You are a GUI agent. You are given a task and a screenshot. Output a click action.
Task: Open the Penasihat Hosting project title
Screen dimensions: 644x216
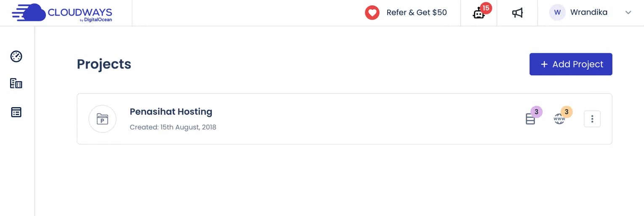tap(171, 112)
